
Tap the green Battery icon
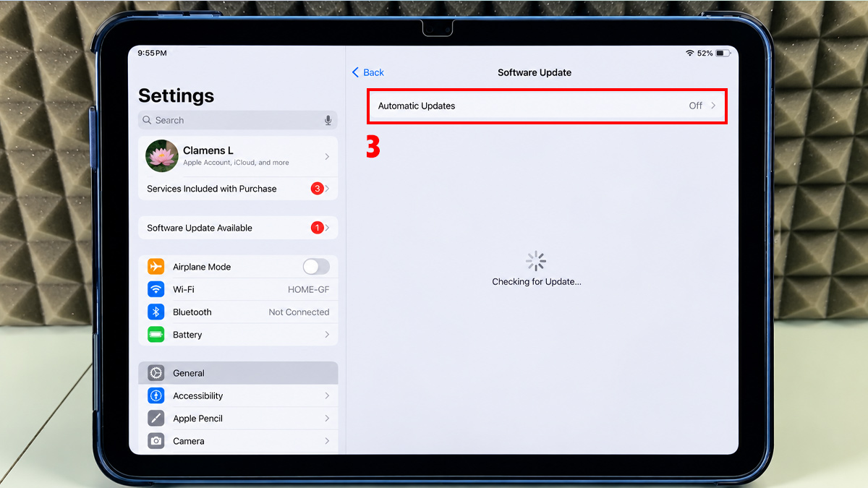156,335
